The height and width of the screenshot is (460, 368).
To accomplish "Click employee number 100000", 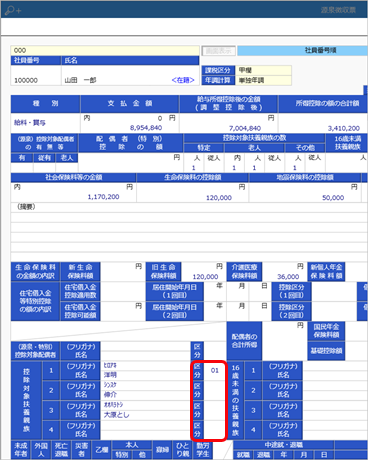I will [x=26, y=80].
